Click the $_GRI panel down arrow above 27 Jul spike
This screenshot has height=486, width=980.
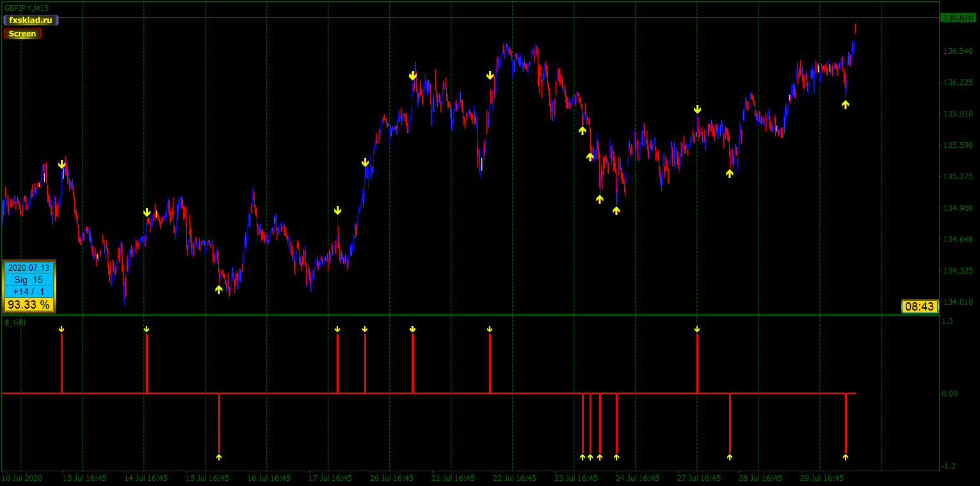click(x=697, y=329)
